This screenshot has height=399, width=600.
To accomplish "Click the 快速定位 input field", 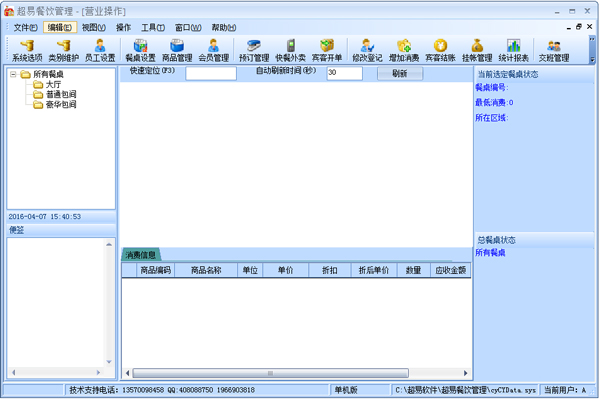I will [x=211, y=73].
